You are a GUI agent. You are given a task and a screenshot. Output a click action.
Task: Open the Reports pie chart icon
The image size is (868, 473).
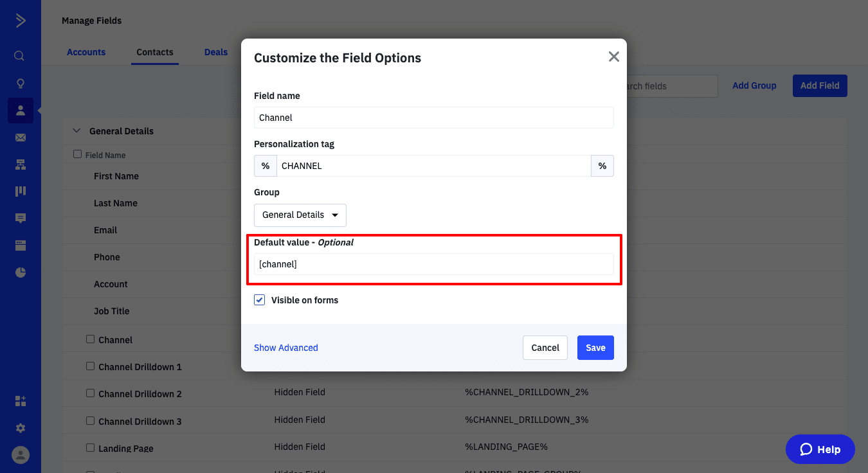point(20,272)
